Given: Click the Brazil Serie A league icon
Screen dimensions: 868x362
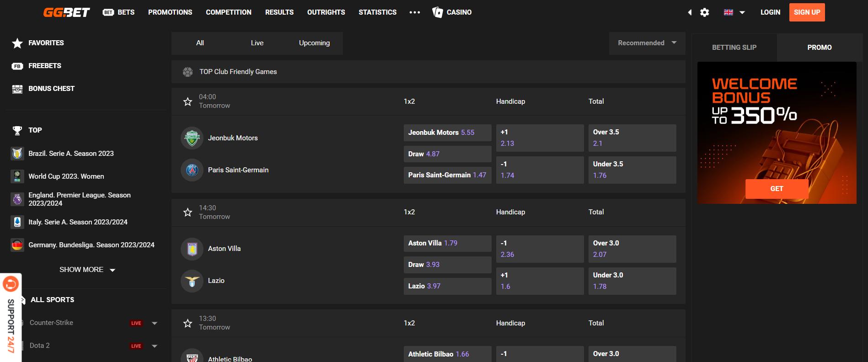Looking at the screenshot, I should (17, 154).
